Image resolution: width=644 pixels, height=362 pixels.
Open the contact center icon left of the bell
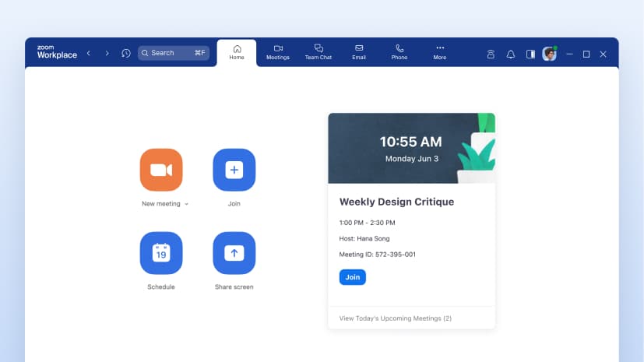tap(491, 54)
